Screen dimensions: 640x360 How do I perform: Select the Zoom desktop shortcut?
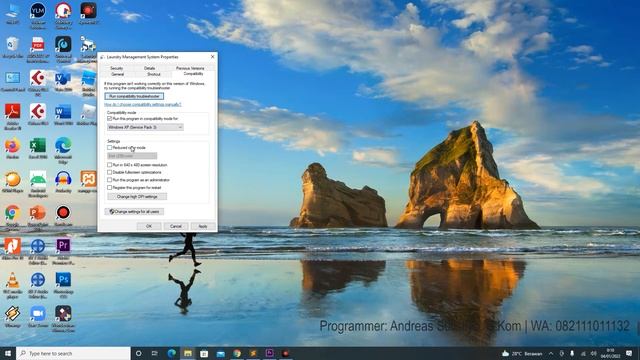click(38, 316)
